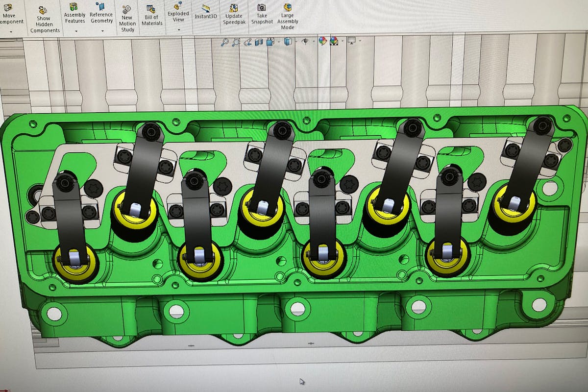
Task: Expand the Assembly Features dropdown arrow
Action: [76, 31]
